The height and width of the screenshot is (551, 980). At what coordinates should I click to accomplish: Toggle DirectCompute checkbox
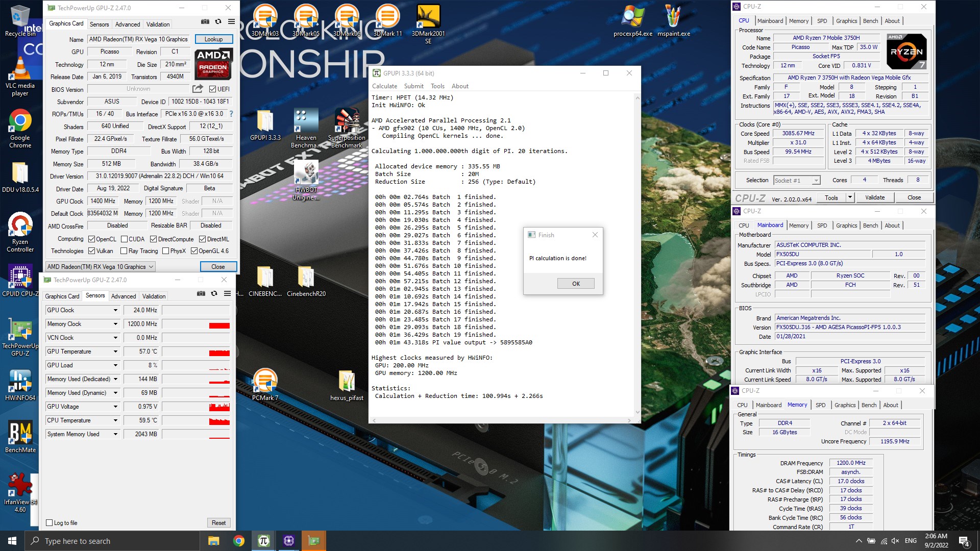(153, 239)
